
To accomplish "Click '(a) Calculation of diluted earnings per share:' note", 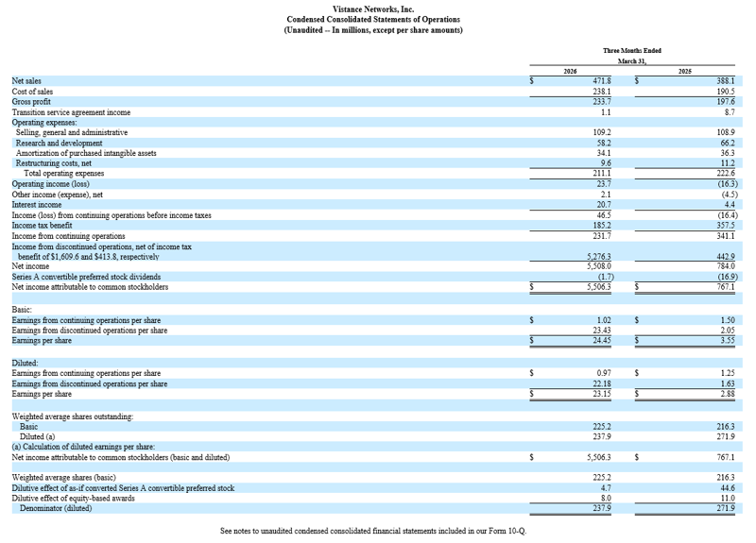I will (x=83, y=447).
